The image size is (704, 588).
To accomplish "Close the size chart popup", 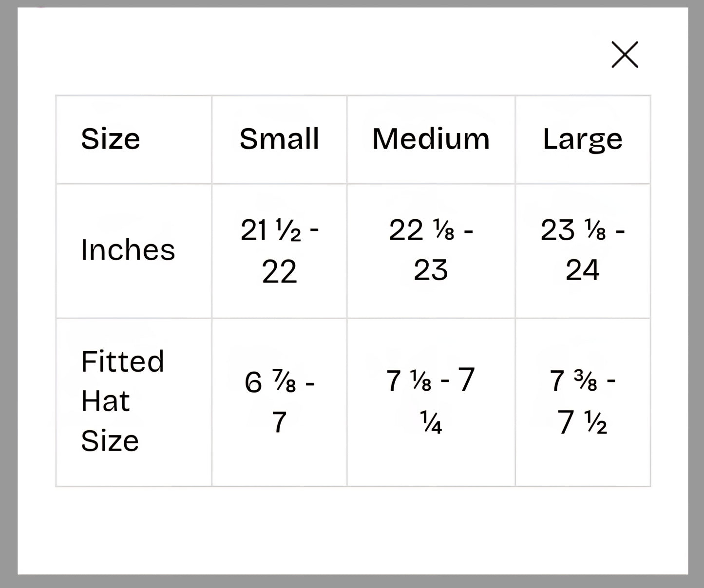I will point(625,55).
